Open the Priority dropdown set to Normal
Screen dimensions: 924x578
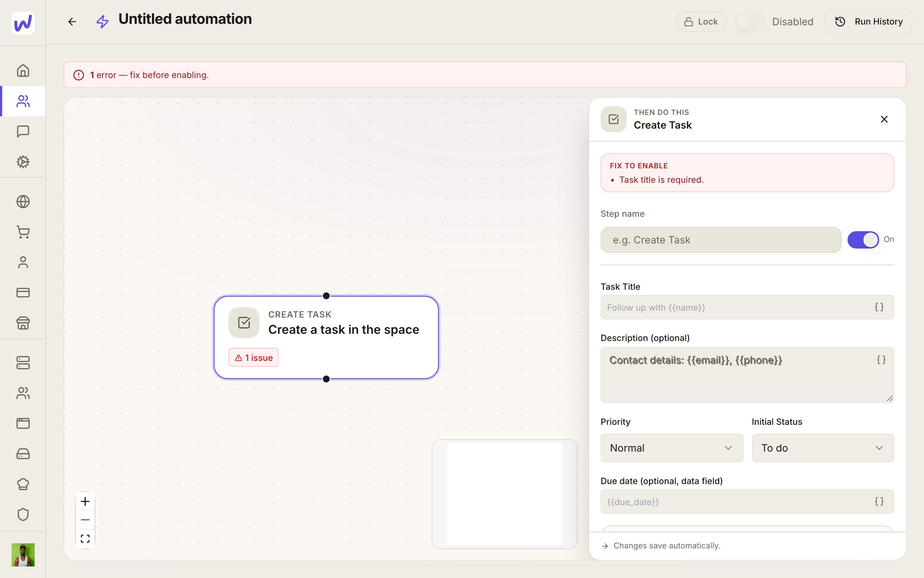pos(672,448)
